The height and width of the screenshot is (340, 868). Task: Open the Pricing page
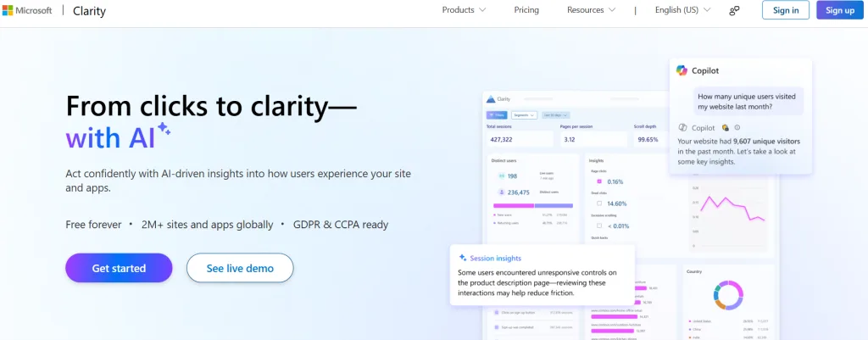pyautogui.click(x=526, y=10)
